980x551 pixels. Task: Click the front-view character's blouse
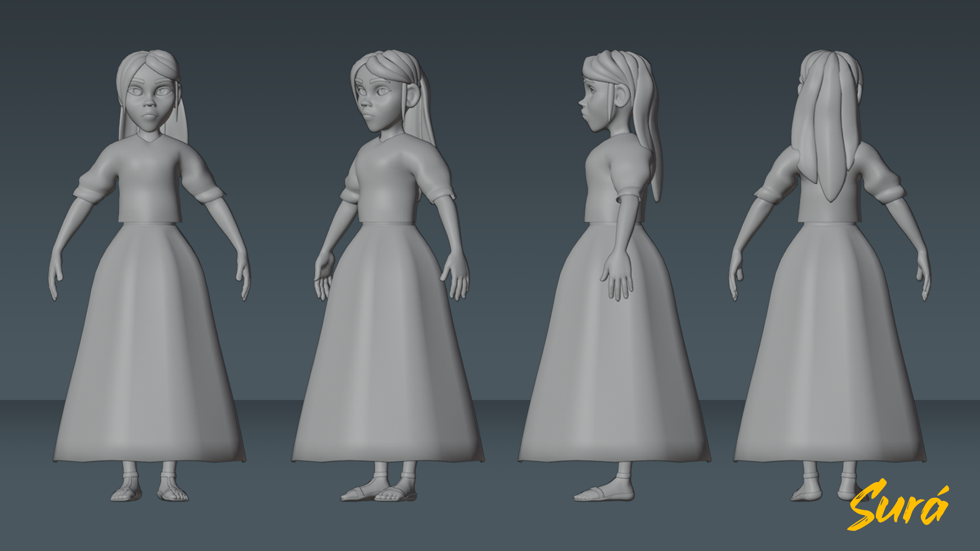click(x=149, y=184)
